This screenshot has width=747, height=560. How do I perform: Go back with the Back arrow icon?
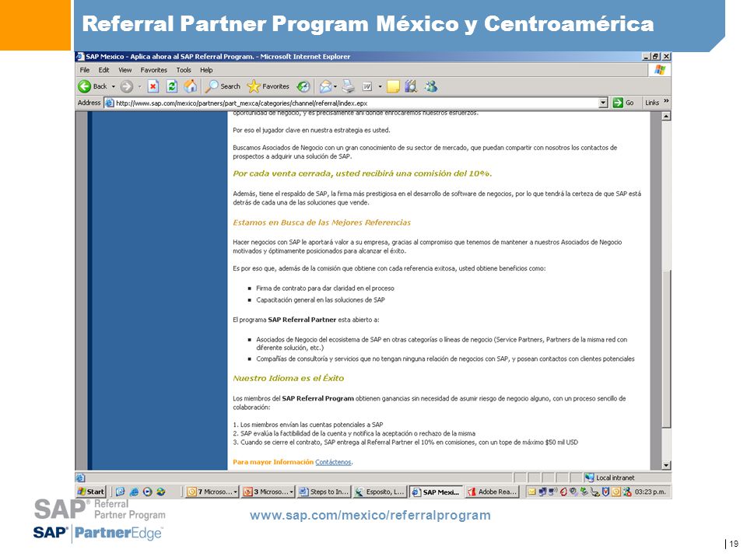[x=85, y=86]
